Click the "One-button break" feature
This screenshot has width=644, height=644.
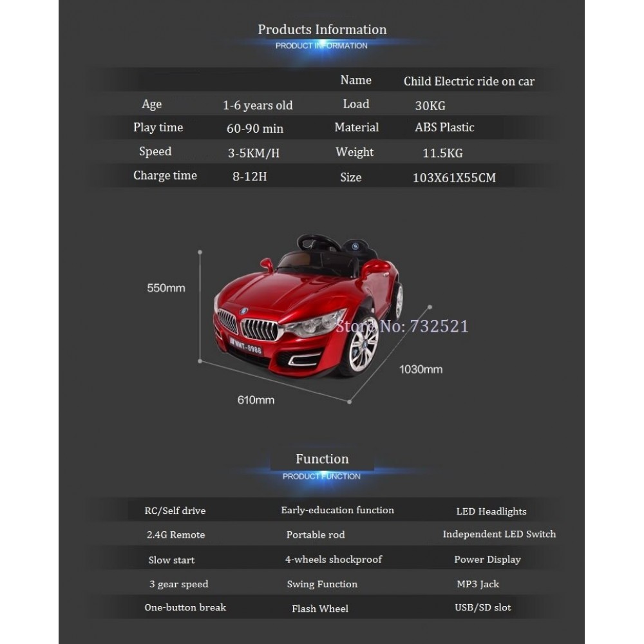185,607
